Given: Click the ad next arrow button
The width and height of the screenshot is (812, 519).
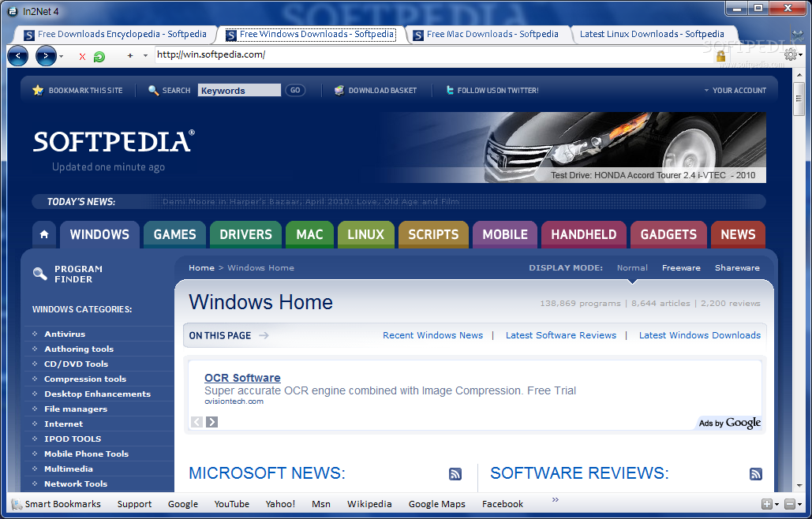Looking at the screenshot, I should click(x=211, y=422).
